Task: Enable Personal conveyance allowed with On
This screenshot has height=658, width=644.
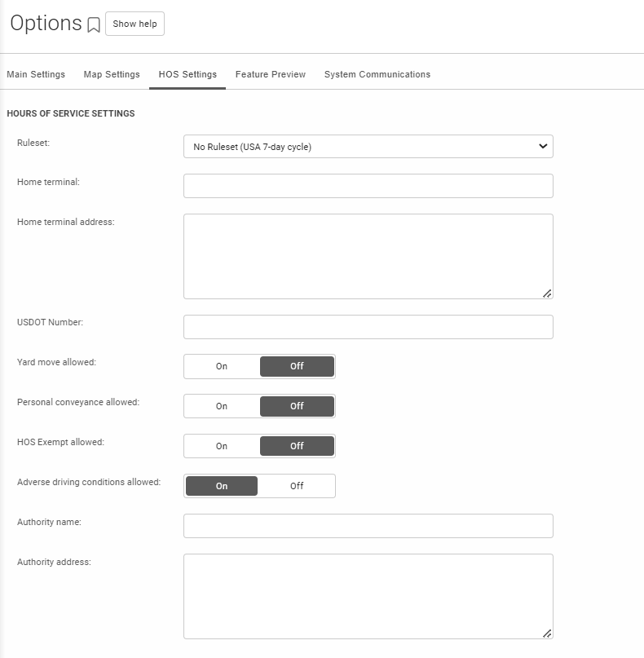Action: coord(222,406)
